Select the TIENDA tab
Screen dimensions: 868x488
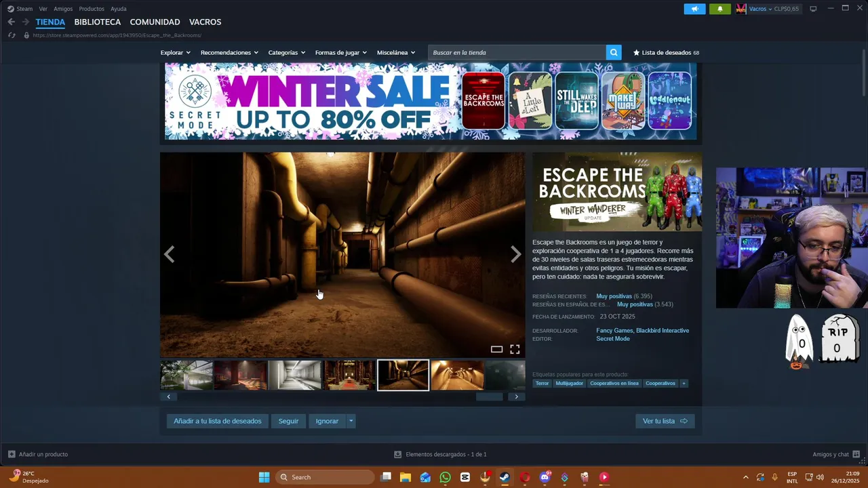(50, 22)
